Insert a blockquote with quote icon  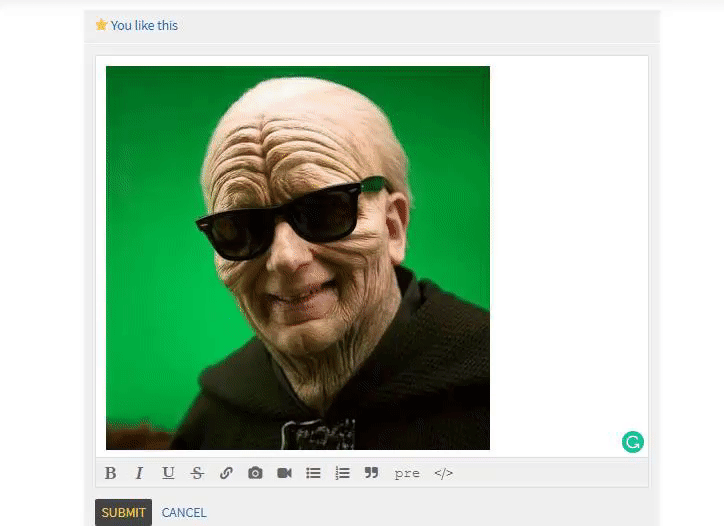(371, 473)
